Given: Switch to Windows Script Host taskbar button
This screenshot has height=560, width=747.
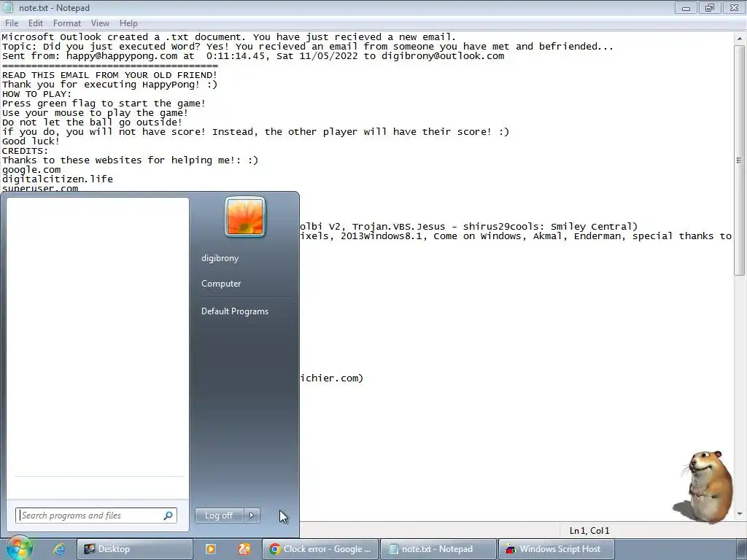Looking at the screenshot, I should (556, 549).
